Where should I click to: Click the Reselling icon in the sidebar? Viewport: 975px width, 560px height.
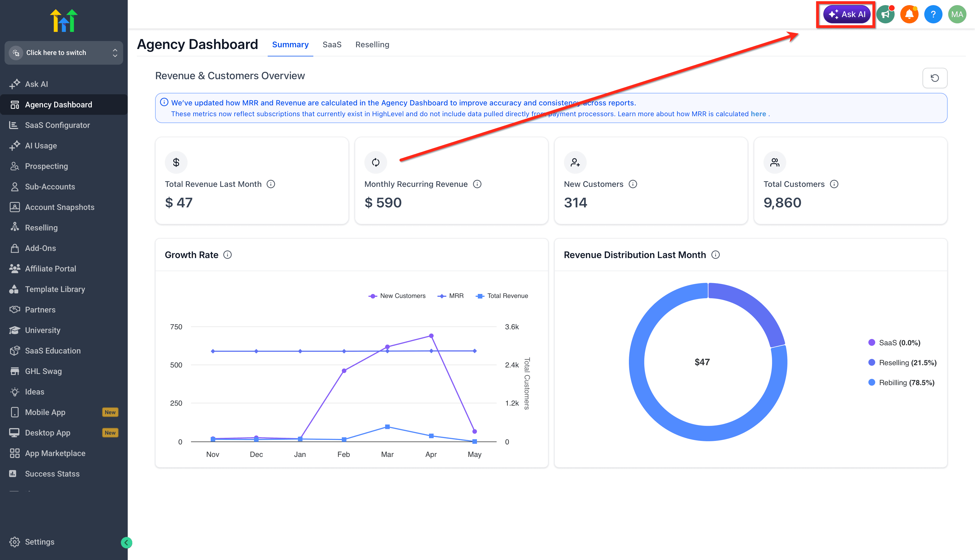[x=15, y=227]
